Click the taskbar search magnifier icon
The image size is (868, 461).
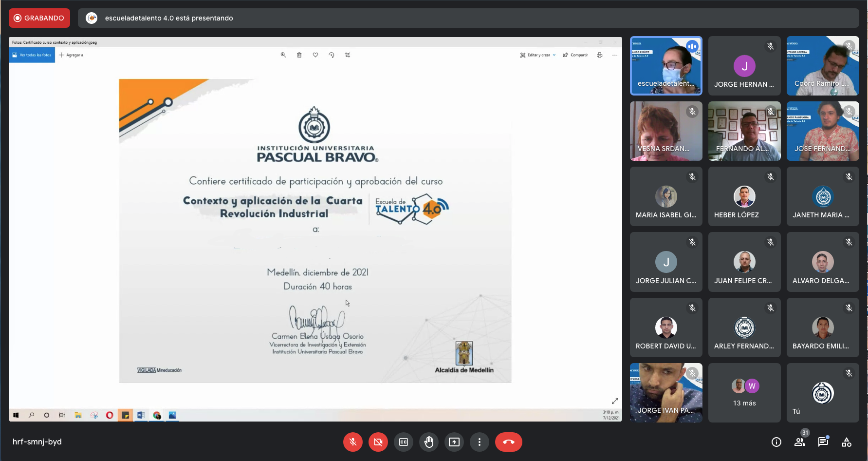(x=31, y=415)
